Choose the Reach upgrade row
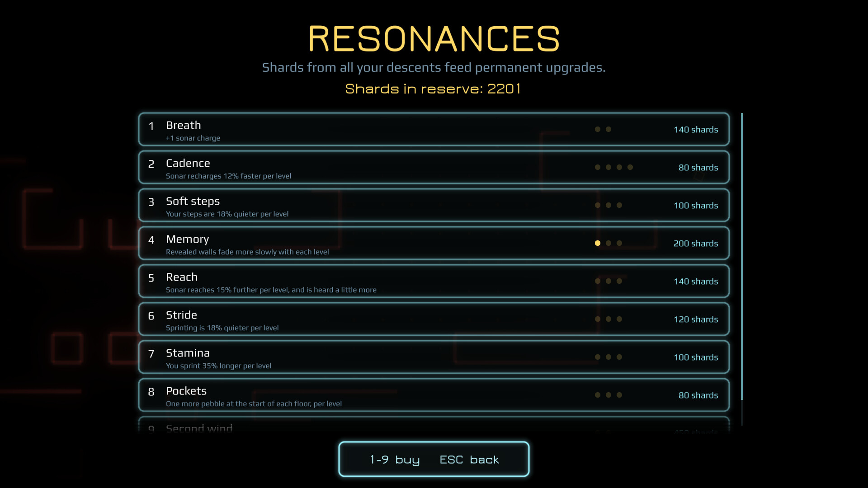 [434, 281]
